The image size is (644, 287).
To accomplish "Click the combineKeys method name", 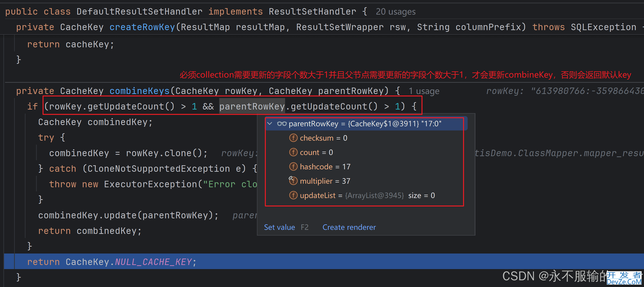I will [139, 91].
